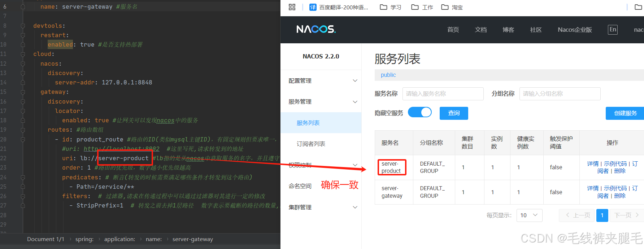Open 示例代码 for the server-product service

tap(615, 163)
